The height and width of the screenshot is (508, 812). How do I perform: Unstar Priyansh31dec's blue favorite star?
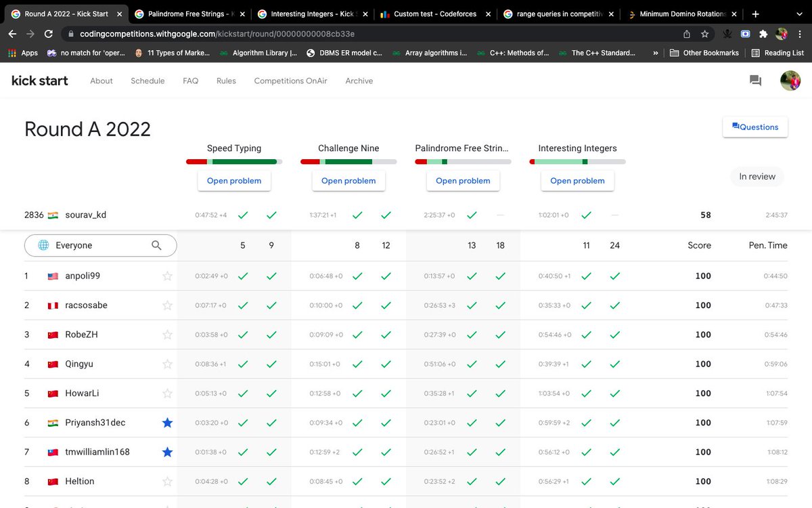(x=167, y=422)
